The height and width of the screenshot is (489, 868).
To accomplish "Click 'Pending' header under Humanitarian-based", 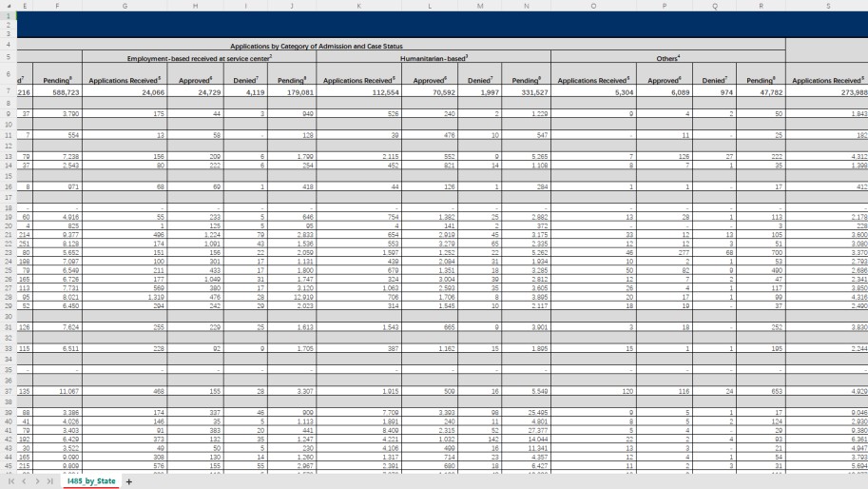I will click(526, 80).
